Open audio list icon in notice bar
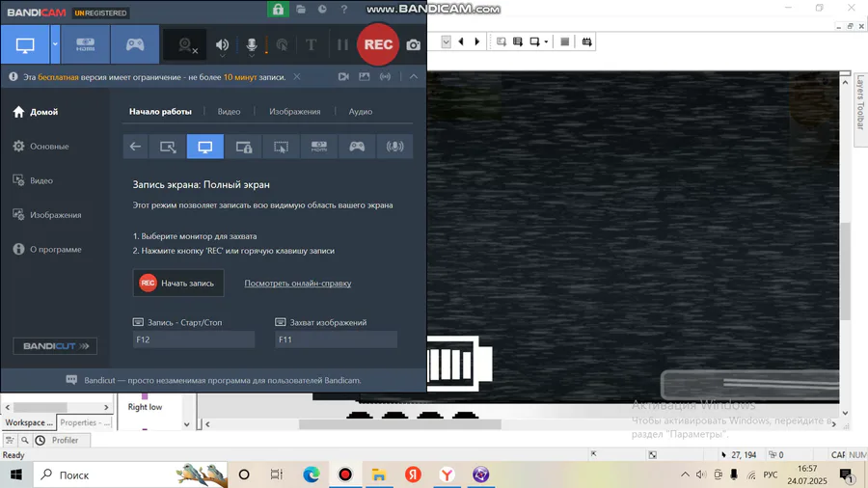This screenshot has width=868, height=488. point(385,77)
